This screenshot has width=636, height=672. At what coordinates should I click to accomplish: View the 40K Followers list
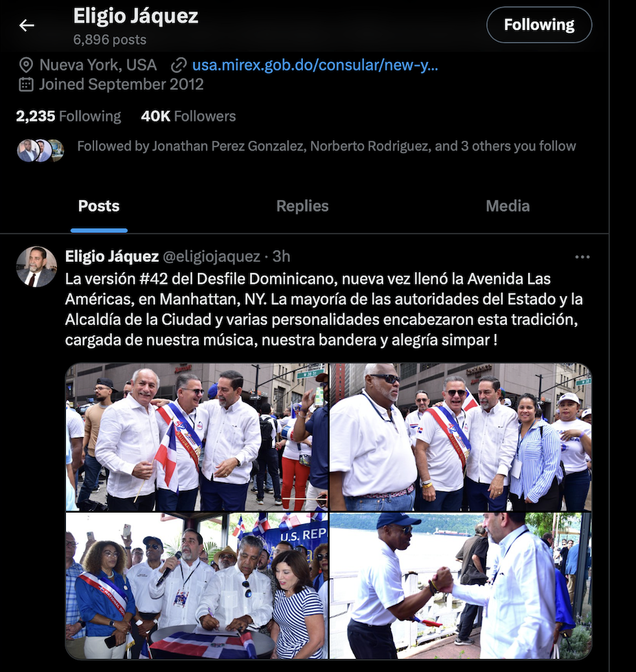(188, 116)
